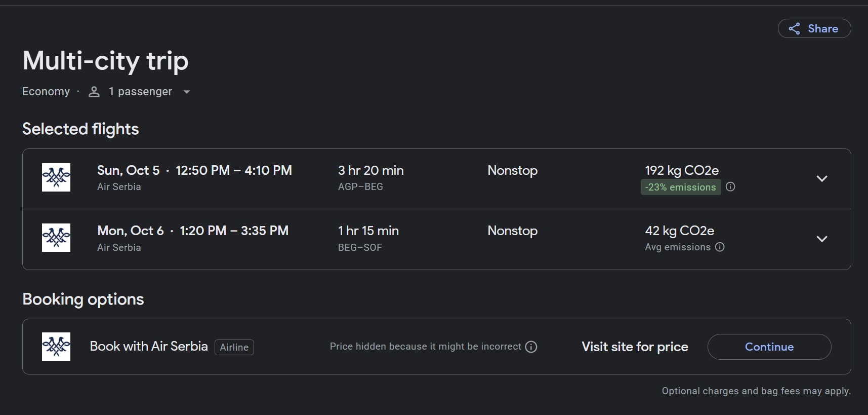Open info icon beside Price hidden notice
868x415 pixels.
(531, 347)
